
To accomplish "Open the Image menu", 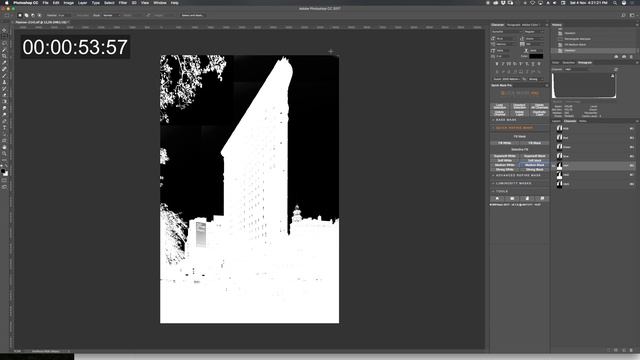I will (x=68, y=2).
